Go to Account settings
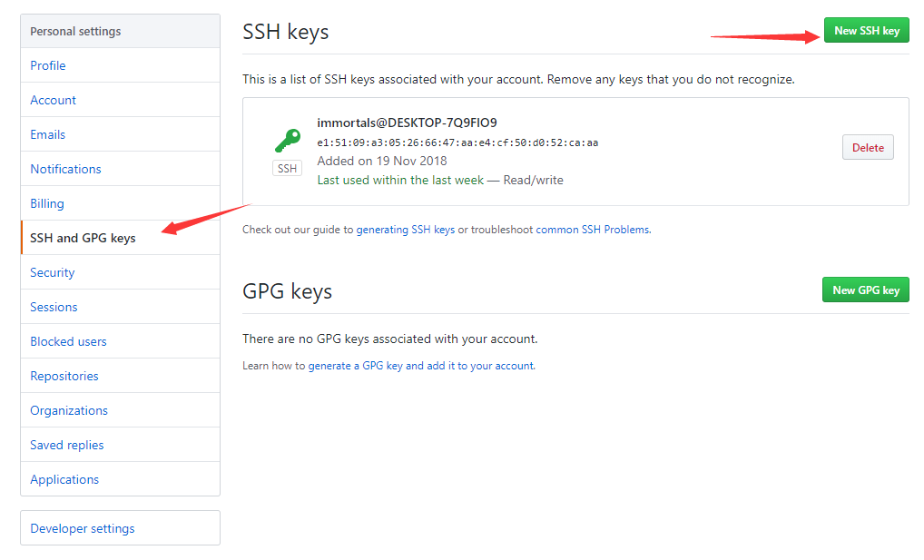This screenshot has width=924, height=560. coord(54,100)
